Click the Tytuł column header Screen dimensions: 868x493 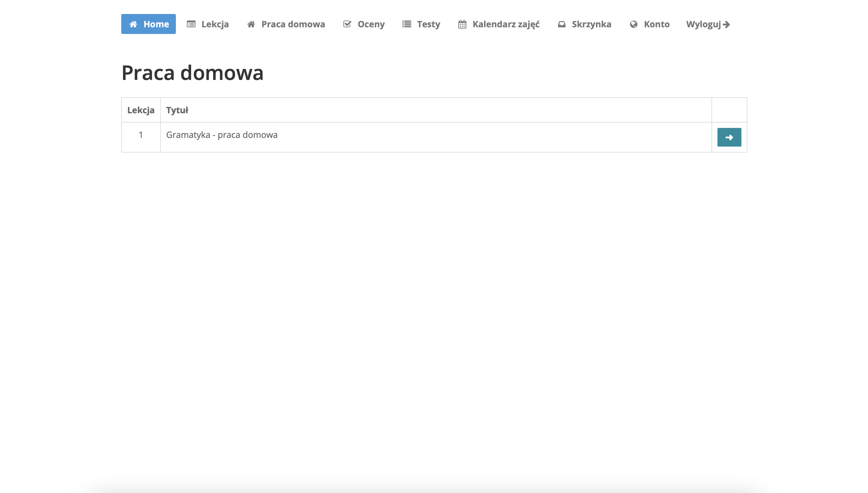click(177, 110)
